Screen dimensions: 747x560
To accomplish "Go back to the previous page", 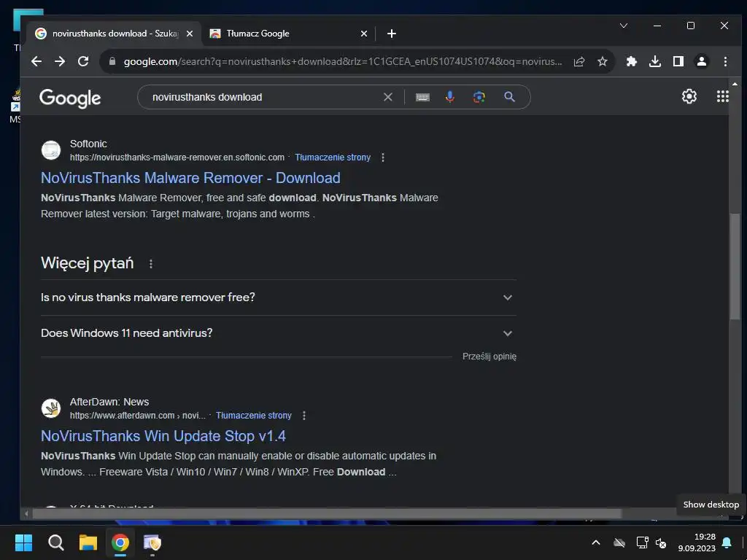I will coord(36,61).
